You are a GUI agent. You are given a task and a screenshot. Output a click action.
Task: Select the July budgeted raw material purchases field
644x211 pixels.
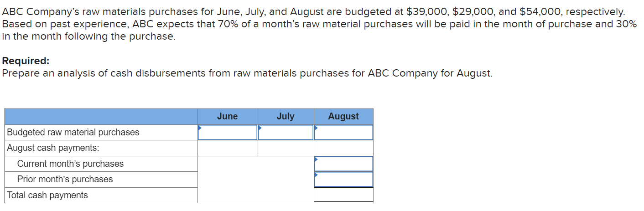coord(286,132)
